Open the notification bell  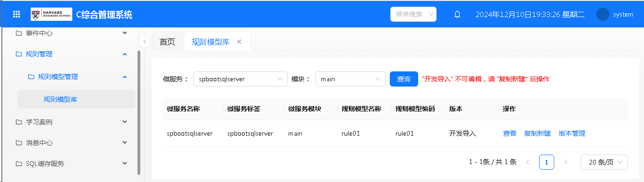[x=457, y=14]
